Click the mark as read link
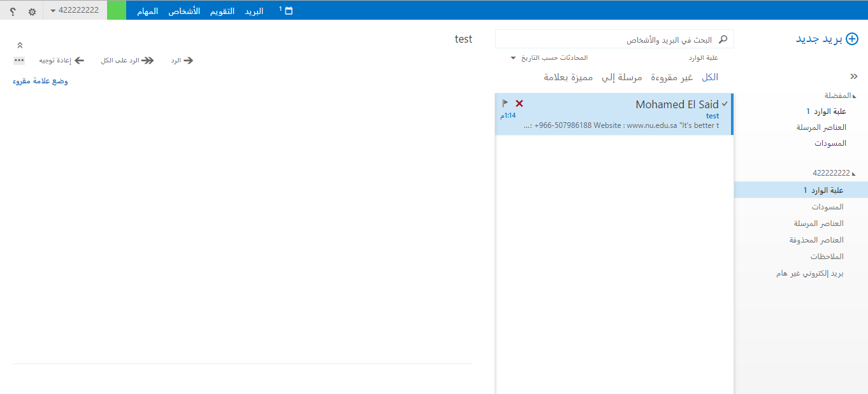This screenshot has height=394, width=868. click(x=41, y=81)
